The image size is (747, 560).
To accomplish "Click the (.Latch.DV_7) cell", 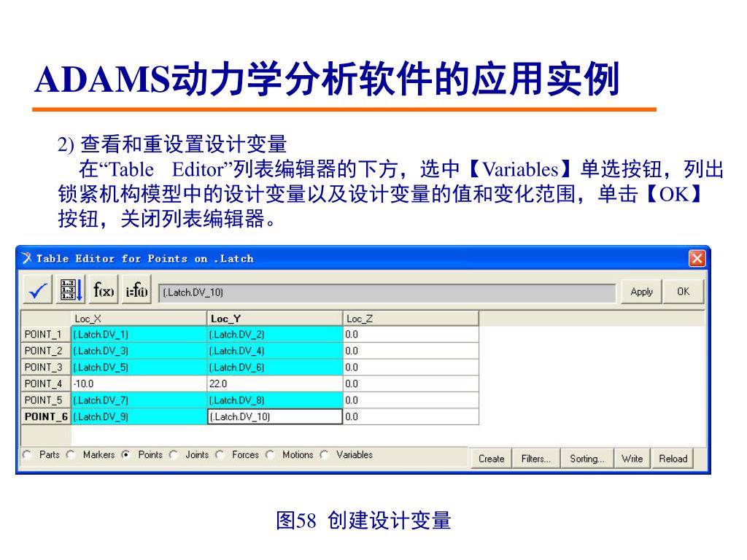I will coord(139,400).
